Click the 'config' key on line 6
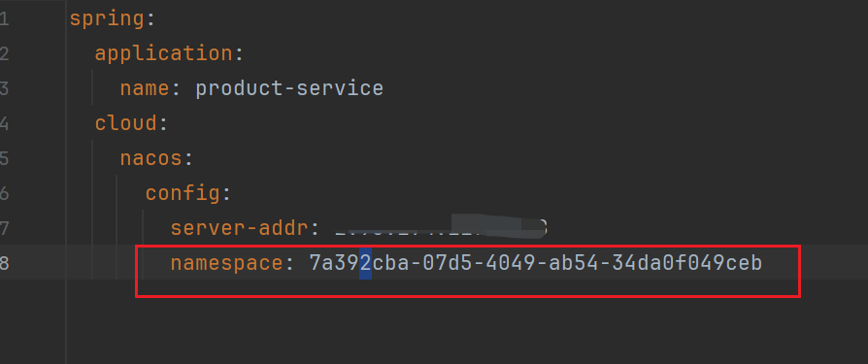Image resolution: width=868 pixels, height=364 pixels. 183,193
